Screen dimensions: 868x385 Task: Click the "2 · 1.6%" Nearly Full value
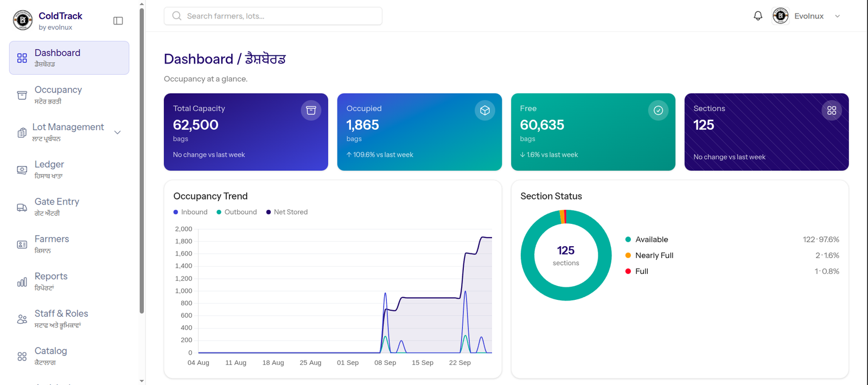coord(827,255)
